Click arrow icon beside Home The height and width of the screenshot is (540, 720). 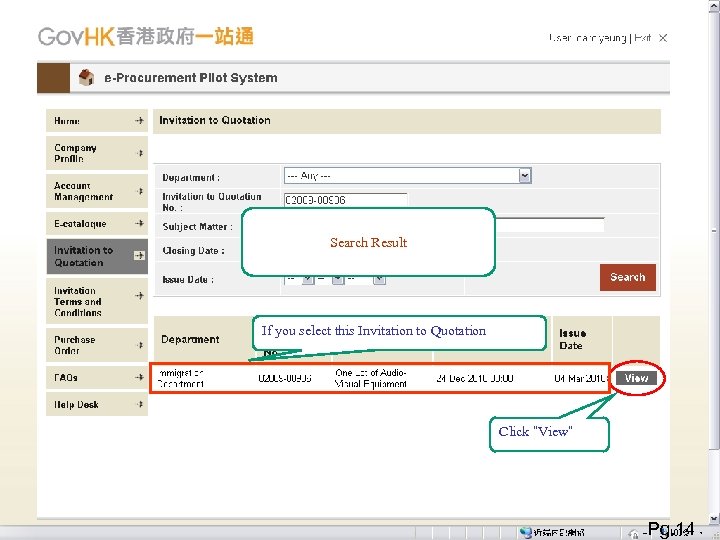(139, 121)
